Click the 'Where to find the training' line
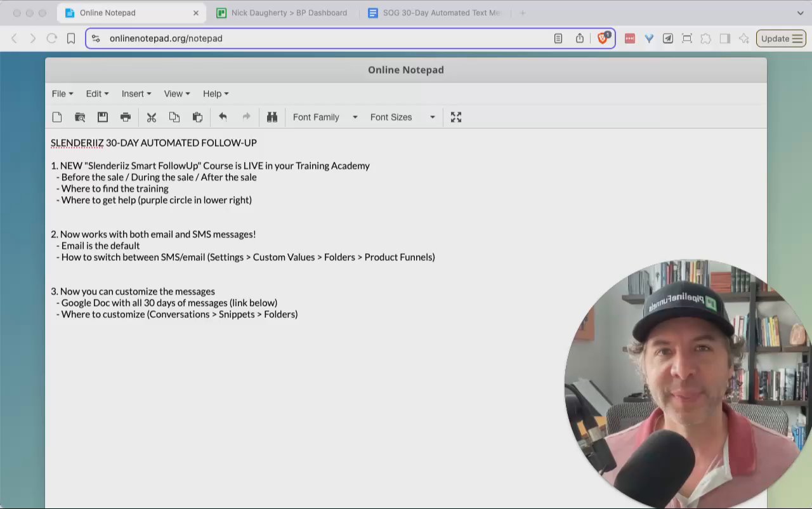 click(x=112, y=188)
